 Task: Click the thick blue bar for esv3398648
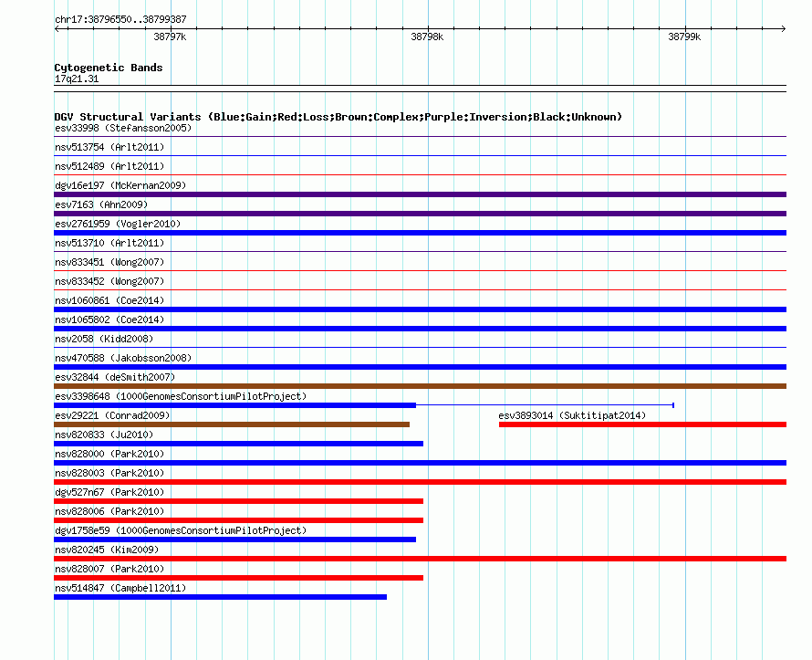point(234,405)
